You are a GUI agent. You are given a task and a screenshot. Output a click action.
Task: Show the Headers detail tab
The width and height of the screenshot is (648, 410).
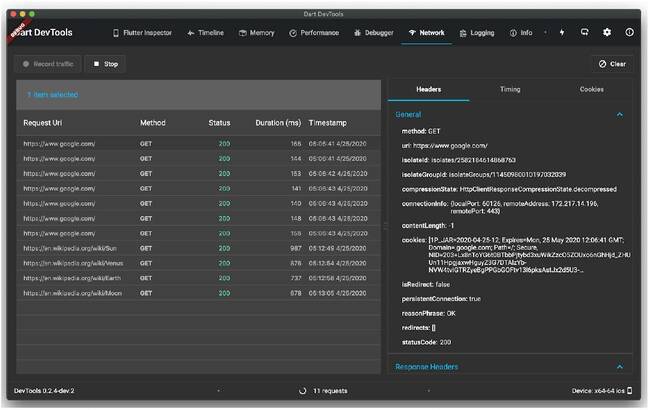[x=429, y=89]
